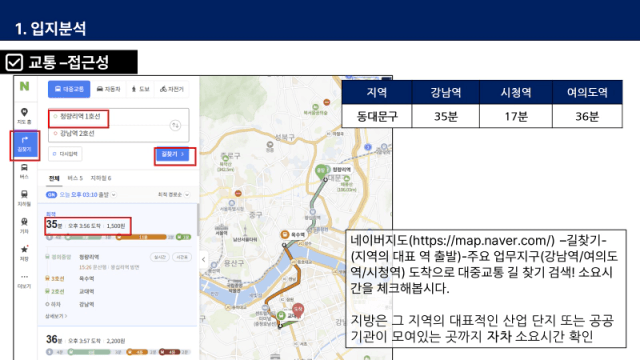Viewport: 640px width, 360px height.
Task: Click the 3호선 line row
Action: point(69,278)
